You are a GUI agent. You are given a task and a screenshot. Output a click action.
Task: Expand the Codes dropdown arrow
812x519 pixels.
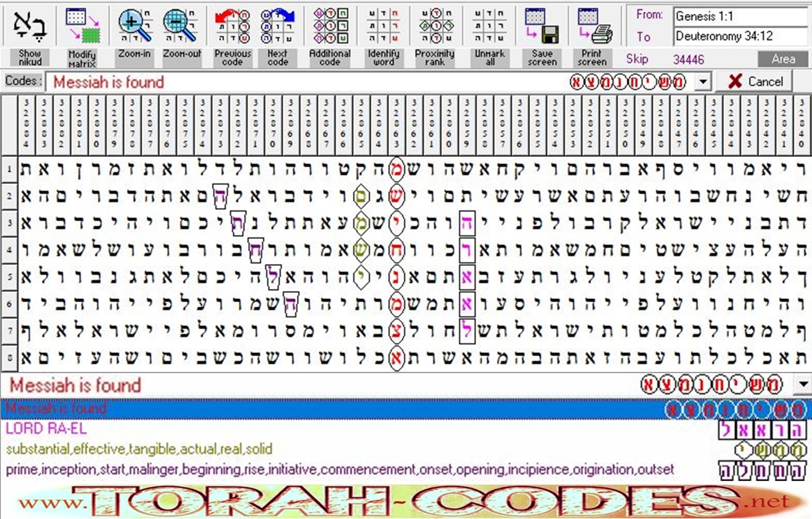point(703,82)
